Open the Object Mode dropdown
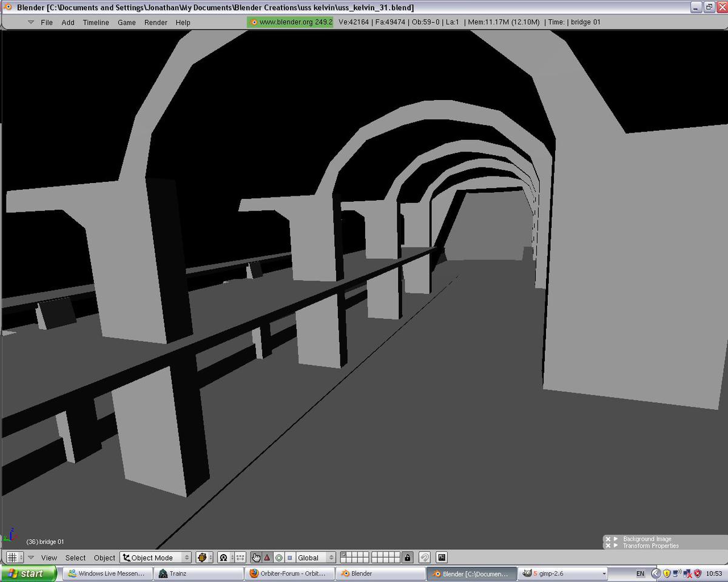This screenshot has width=728, height=582. (156, 558)
